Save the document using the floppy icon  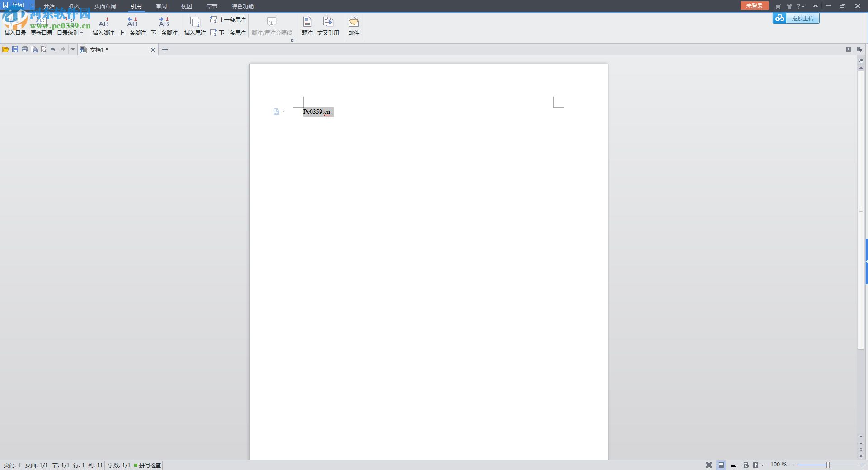click(15, 49)
